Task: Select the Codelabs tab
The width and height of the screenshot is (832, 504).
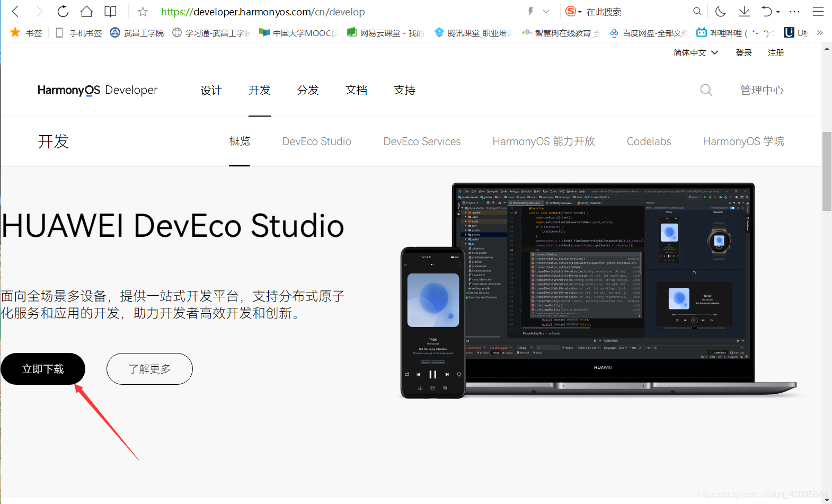Action: click(649, 142)
